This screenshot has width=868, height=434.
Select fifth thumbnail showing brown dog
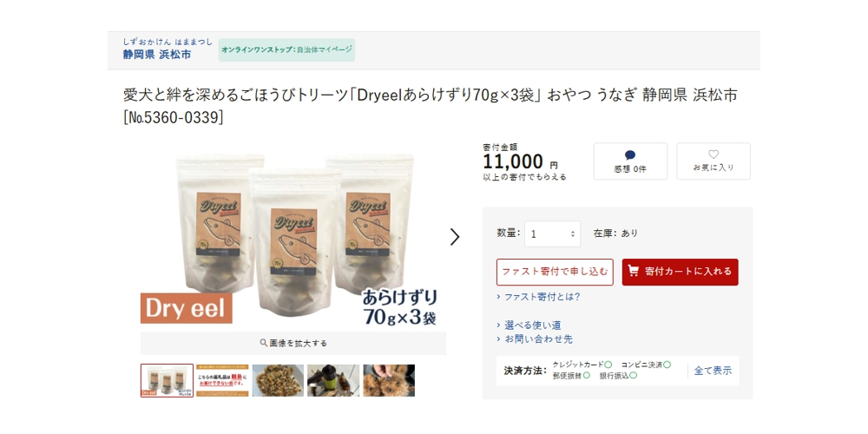(389, 380)
